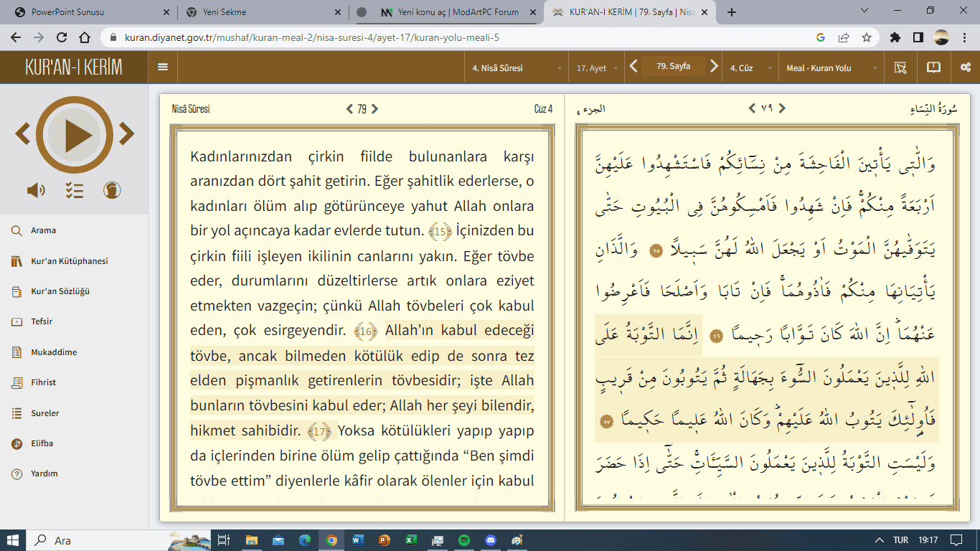Image resolution: width=980 pixels, height=551 pixels.
Task: Click the browser home button
Action: point(85,37)
